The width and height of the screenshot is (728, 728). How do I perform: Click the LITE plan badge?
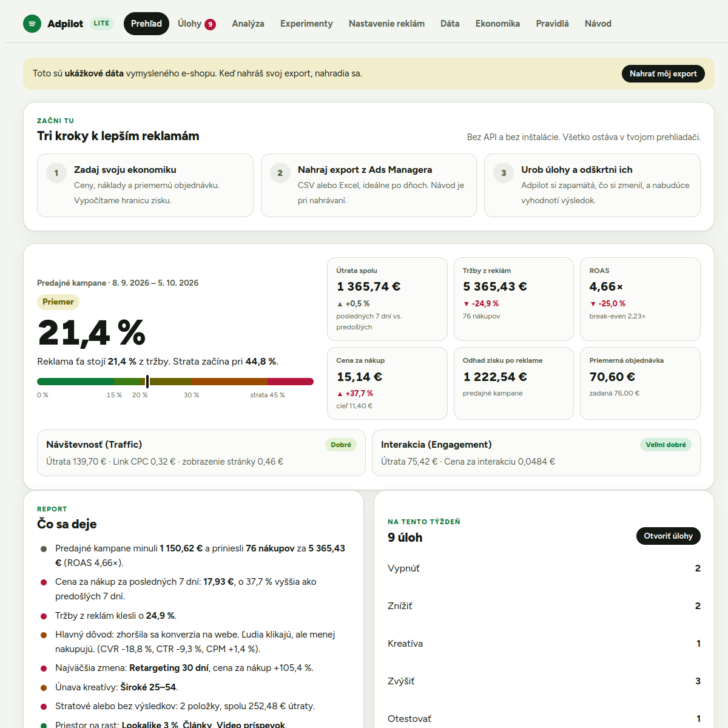pos(101,24)
